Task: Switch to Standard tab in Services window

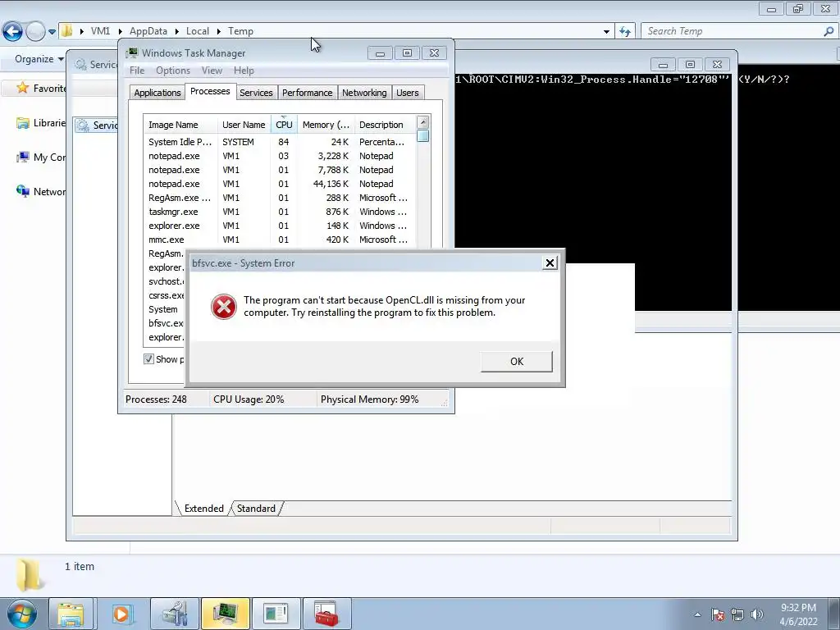Action: coord(256,509)
